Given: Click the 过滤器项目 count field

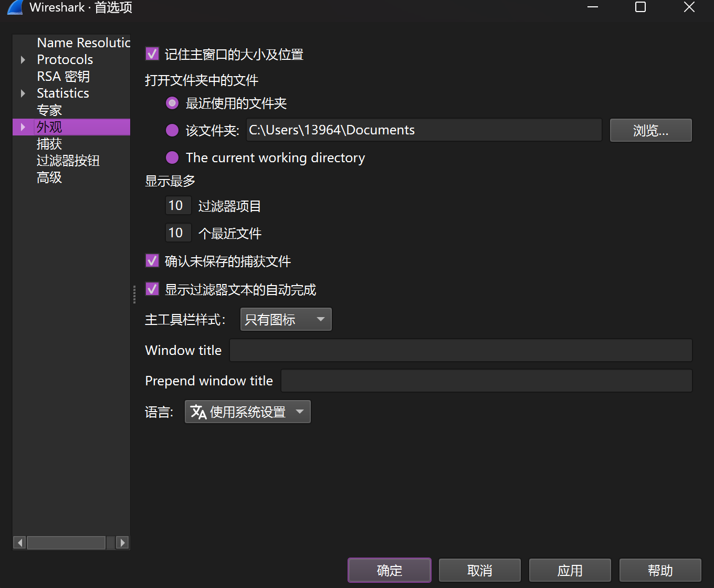Looking at the screenshot, I should tap(178, 205).
